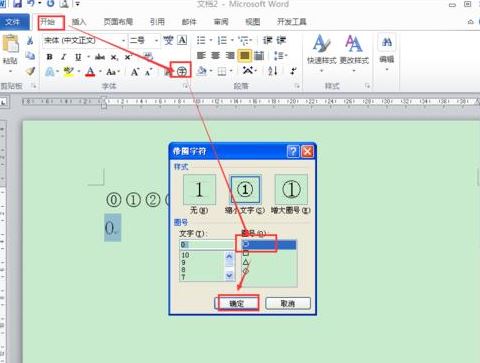This screenshot has width=480, height=363.
Task: Click the Shading paint bucket icon
Action: (202, 71)
